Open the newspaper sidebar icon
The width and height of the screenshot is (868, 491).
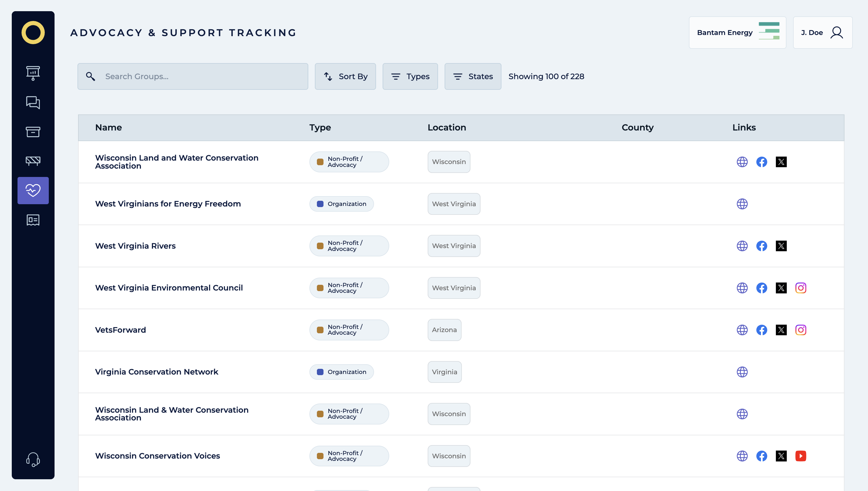[x=33, y=220]
